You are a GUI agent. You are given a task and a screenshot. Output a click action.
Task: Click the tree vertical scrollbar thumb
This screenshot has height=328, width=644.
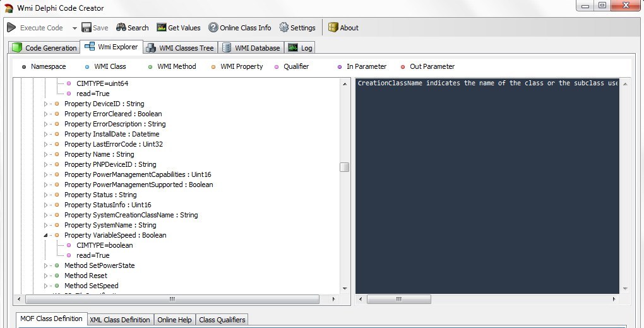point(345,167)
